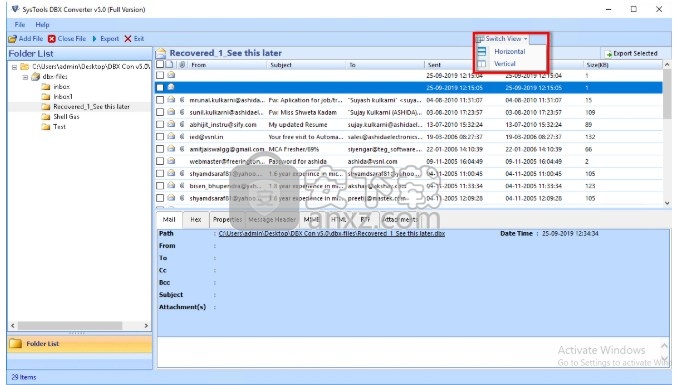Image resolution: width=674 pixels, height=385 pixels.
Task: Choose Vertical from Switch View menu
Action: (505, 64)
